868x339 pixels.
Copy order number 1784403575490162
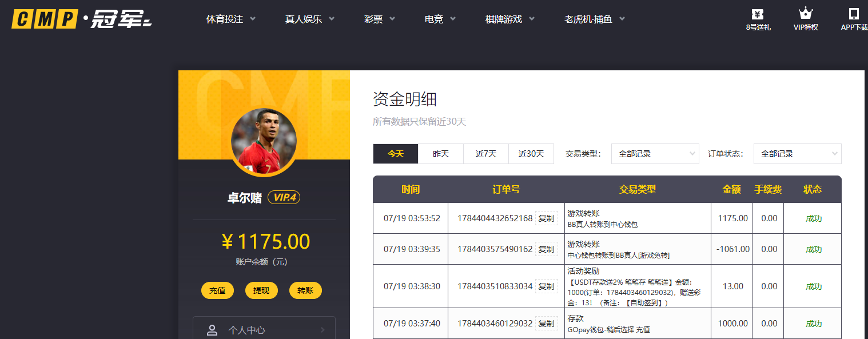click(x=546, y=249)
